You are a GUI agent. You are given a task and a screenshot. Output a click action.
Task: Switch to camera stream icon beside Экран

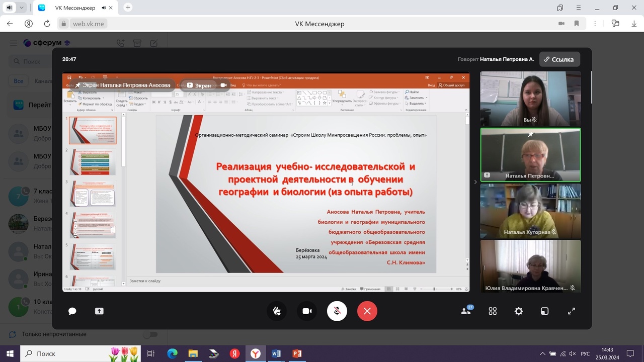pos(223,85)
